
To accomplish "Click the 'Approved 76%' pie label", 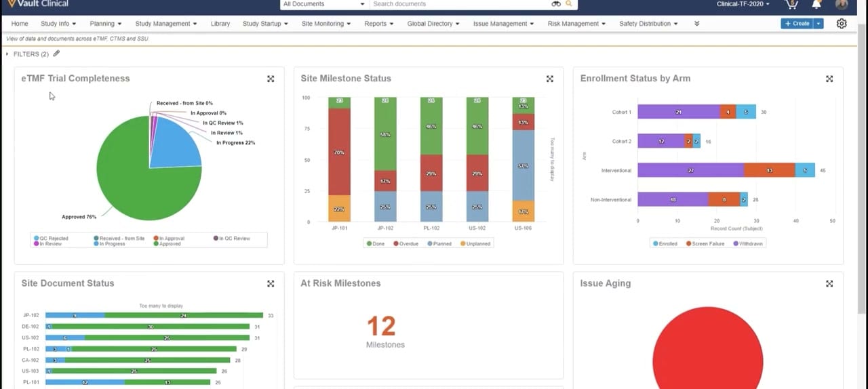I will pyautogui.click(x=79, y=217).
